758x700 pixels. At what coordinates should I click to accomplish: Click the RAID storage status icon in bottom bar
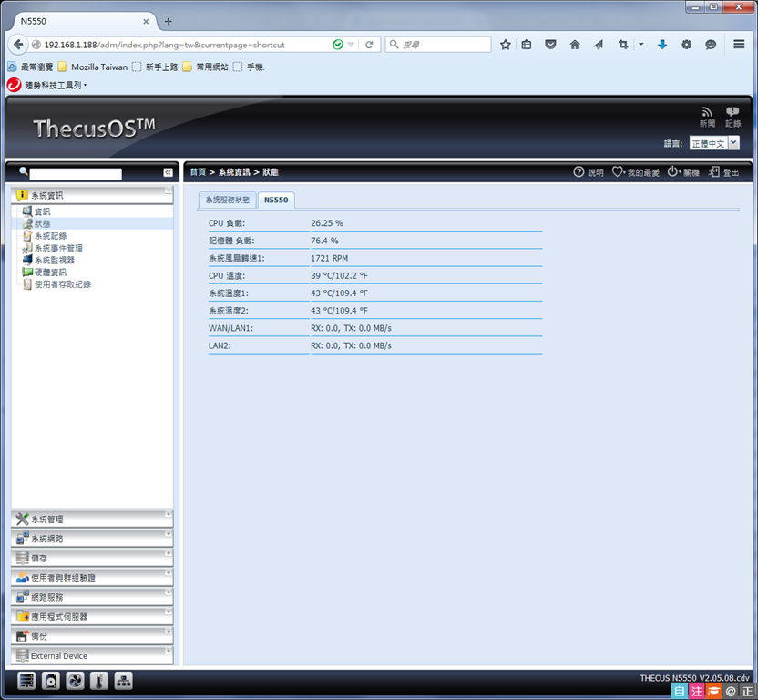26,681
